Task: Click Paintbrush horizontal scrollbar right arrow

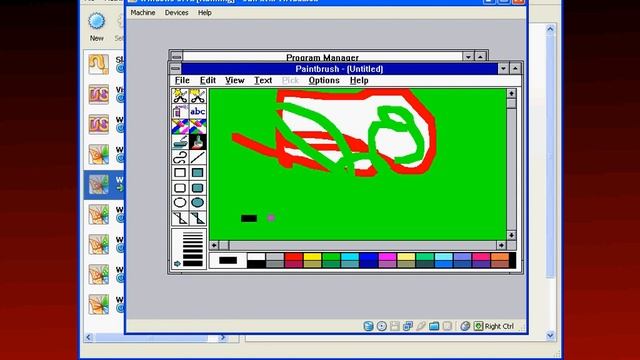Action: coord(501,245)
